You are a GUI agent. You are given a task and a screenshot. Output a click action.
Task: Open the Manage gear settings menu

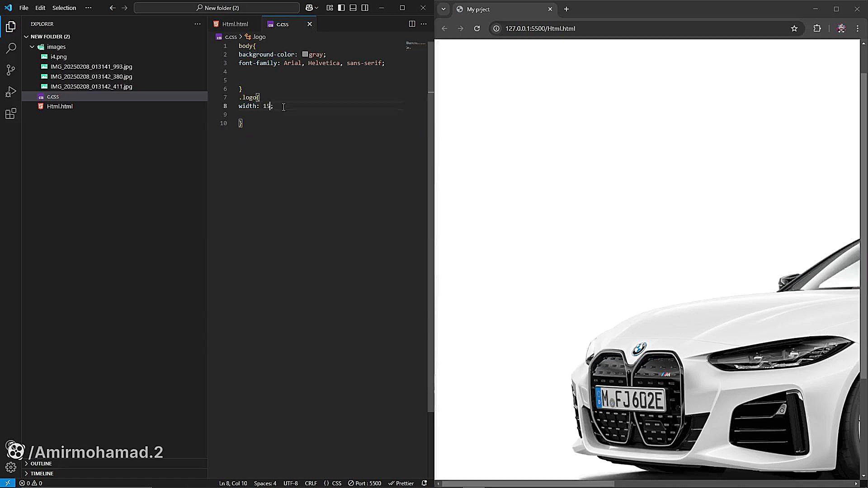click(11, 467)
